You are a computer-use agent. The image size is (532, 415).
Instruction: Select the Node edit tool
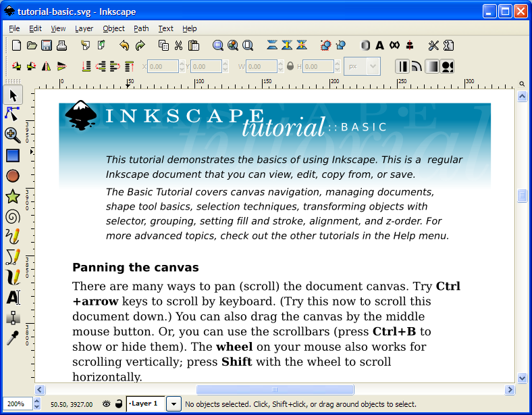(x=12, y=114)
